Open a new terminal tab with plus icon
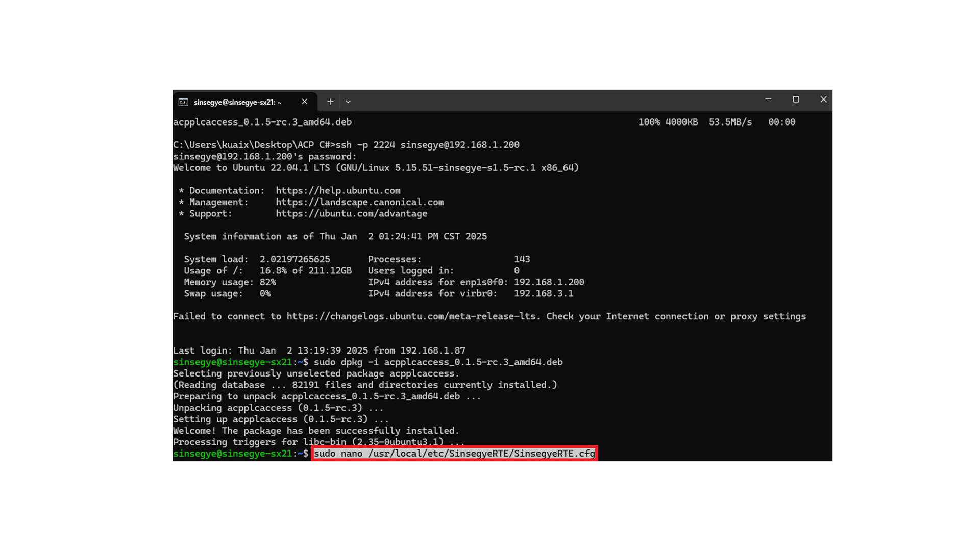The height and width of the screenshot is (551, 980). 330,102
